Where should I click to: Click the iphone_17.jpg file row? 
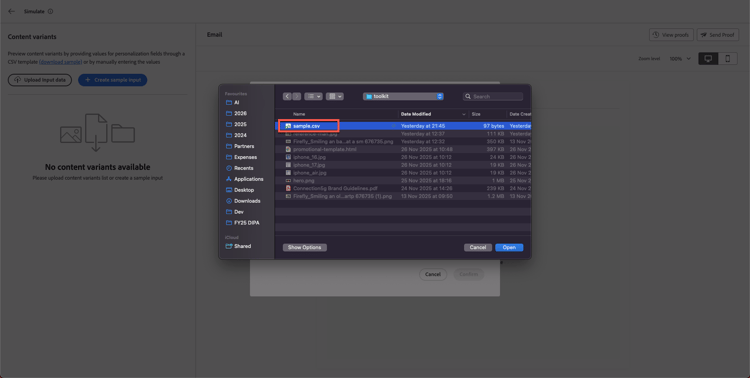point(403,165)
